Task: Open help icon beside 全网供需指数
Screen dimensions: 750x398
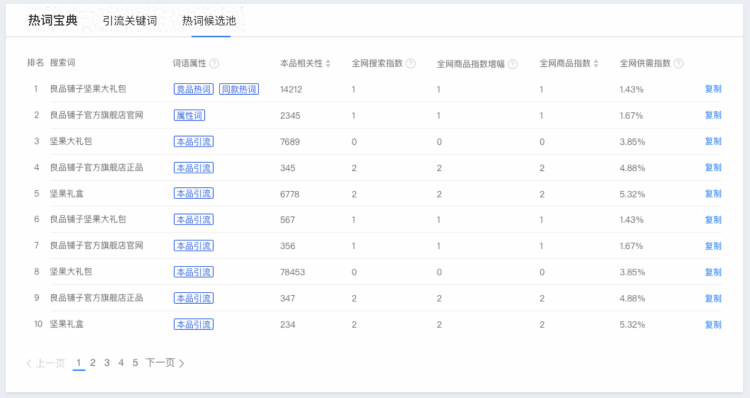Action: pos(678,63)
